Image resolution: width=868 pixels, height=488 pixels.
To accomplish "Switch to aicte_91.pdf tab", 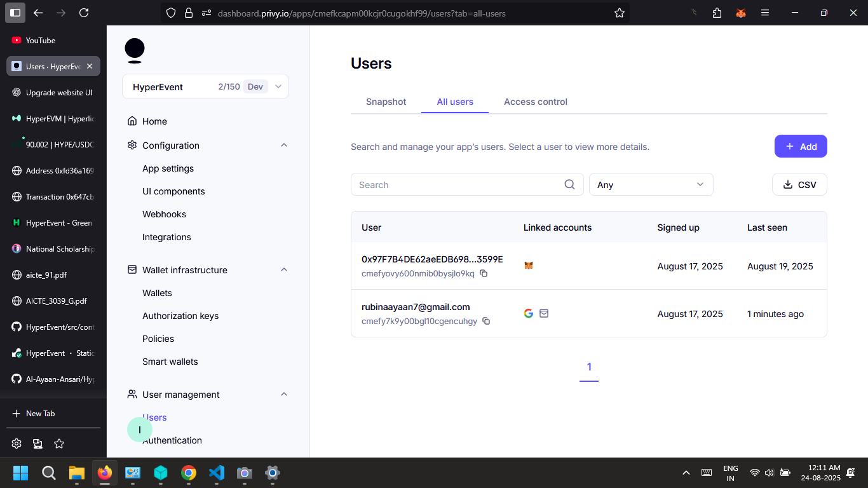I will [53, 274].
